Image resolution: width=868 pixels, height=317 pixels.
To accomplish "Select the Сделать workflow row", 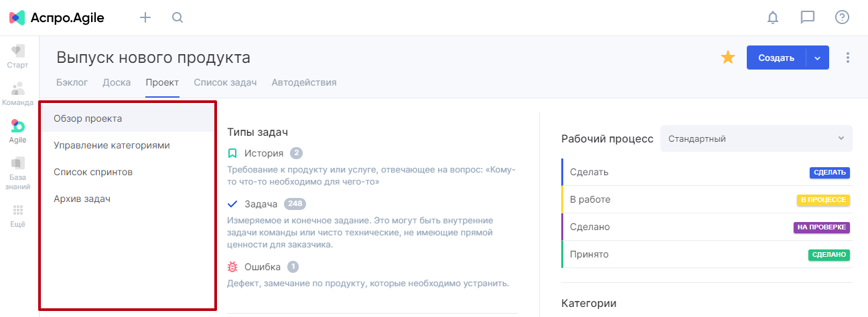I will [707, 172].
